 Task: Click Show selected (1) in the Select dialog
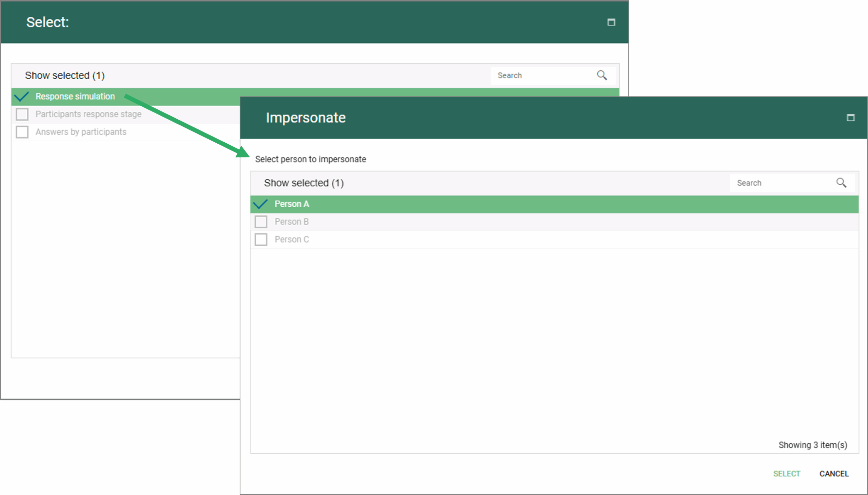[65, 76]
